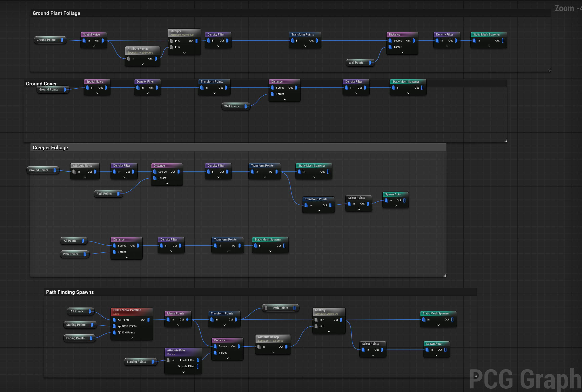Image resolution: width=582 pixels, height=392 pixels.
Task: Click the In B pin on Ground Plant Foliage Multiply
Action: click(172, 47)
